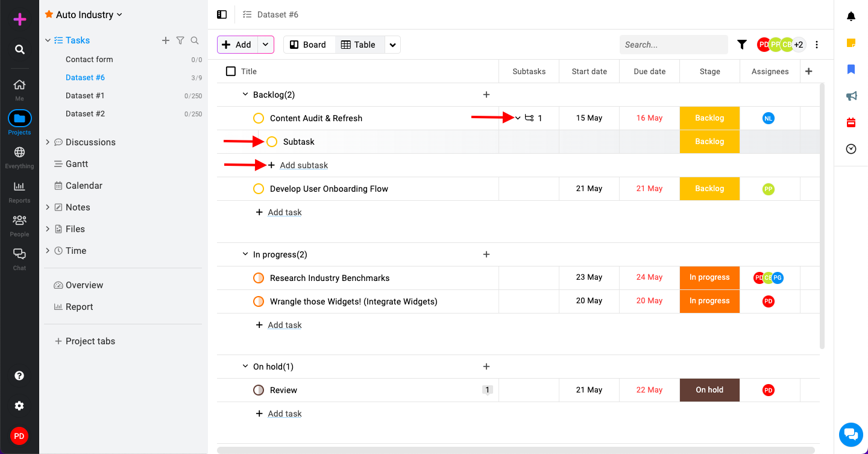Open the blue bookmarks icon
Screen dimensions: 868x454
coord(851,69)
